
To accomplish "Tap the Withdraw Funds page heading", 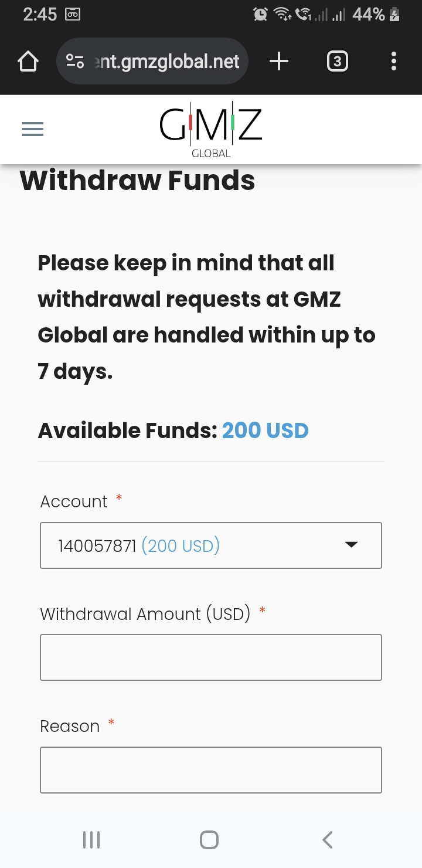I will coord(138,180).
